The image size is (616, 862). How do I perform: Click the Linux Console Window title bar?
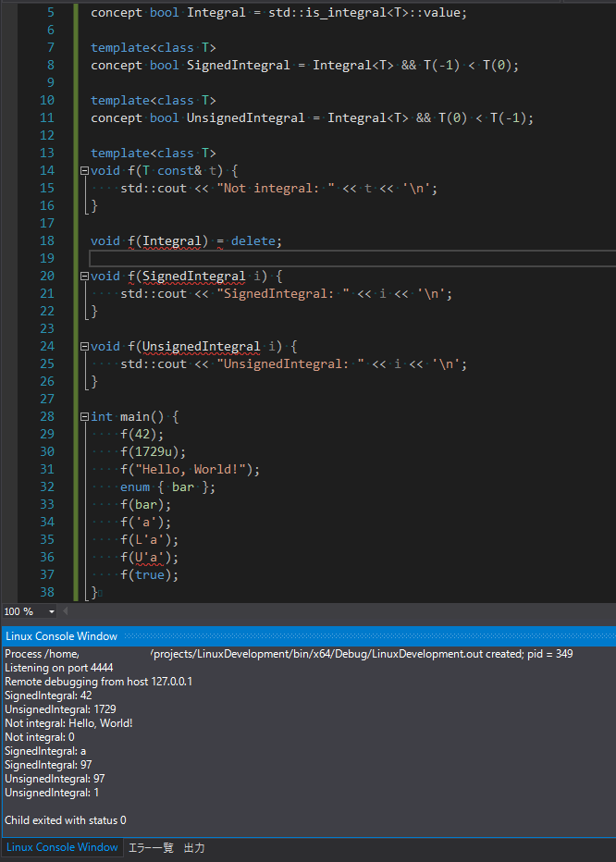[x=308, y=636]
